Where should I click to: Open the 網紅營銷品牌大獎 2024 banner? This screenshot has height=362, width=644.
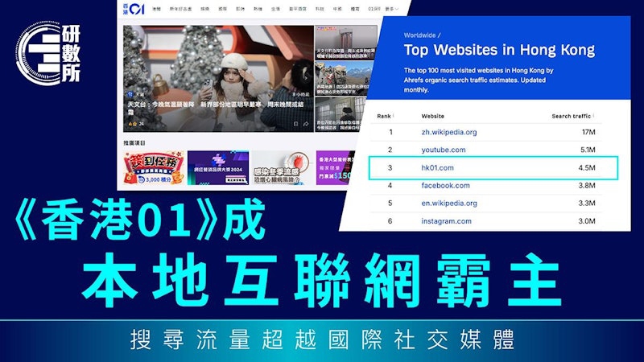(x=218, y=168)
